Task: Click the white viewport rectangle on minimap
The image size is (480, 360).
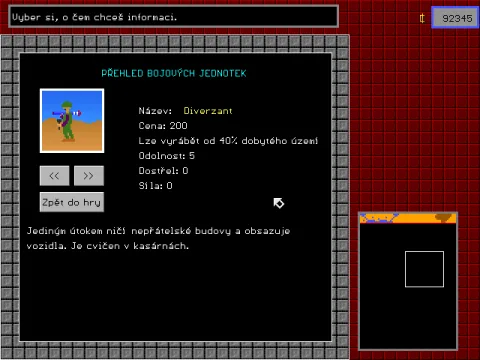Action: click(x=424, y=269)
